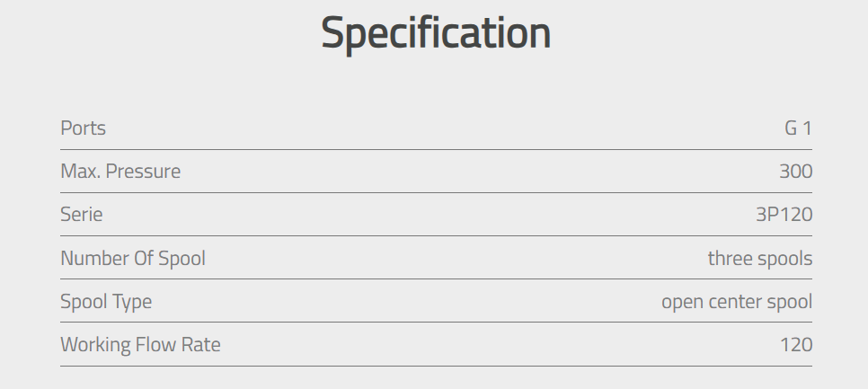This screenshot has height=389, width=868.
Task: Select the Number Of Spool label
Action: click(x=133, y=258)
